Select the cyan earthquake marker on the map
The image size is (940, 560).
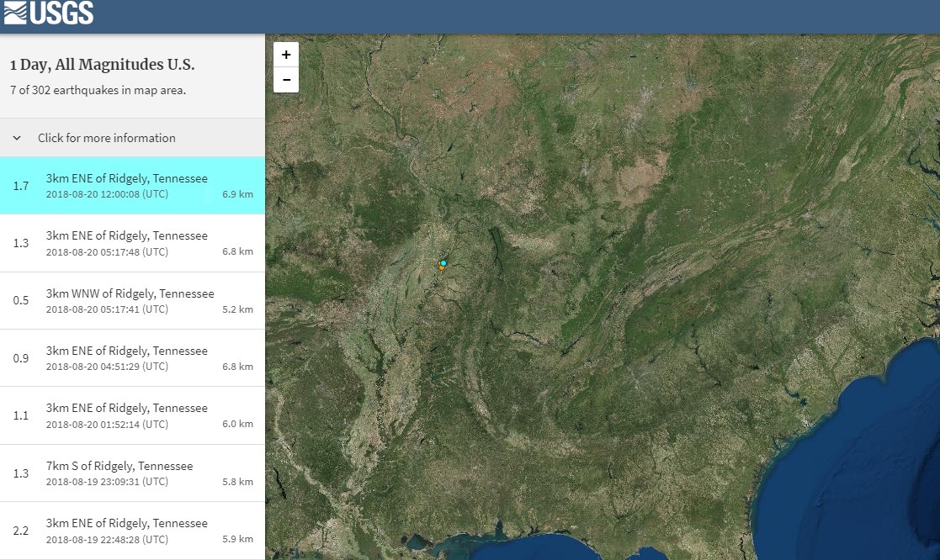point(443,263)
